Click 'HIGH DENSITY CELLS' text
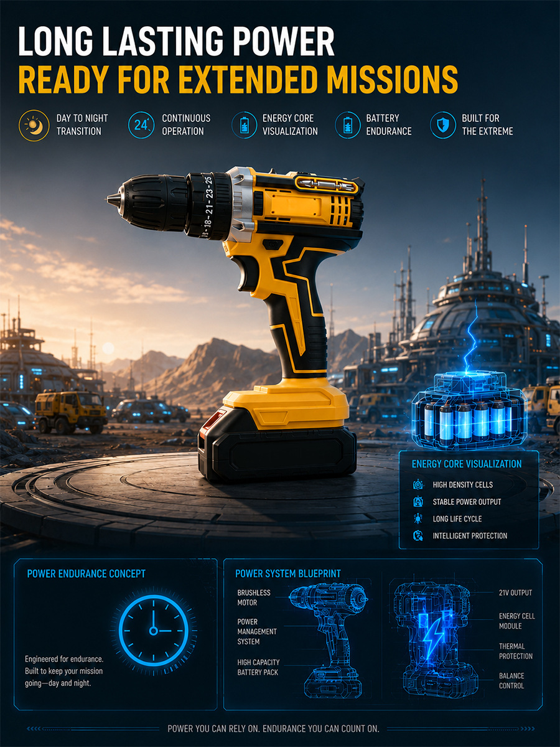Screen dimensions: 560x747 [x=463, y=484]
